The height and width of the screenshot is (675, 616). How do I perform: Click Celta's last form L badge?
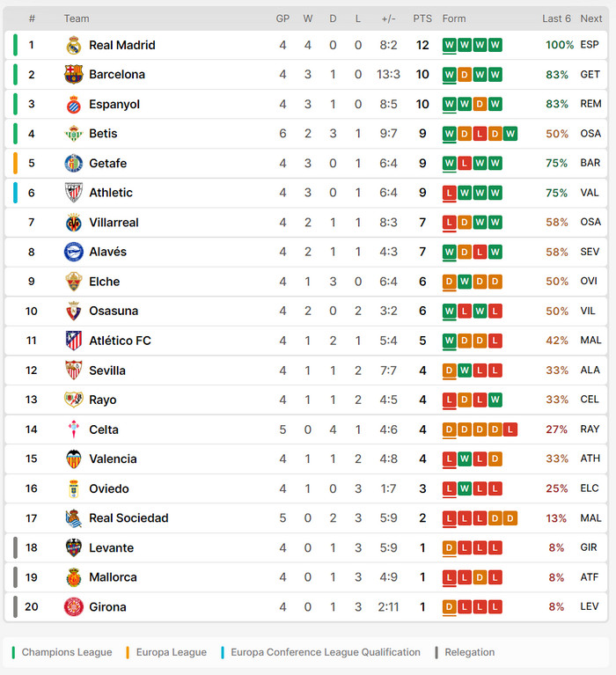(x=510, y=429)
